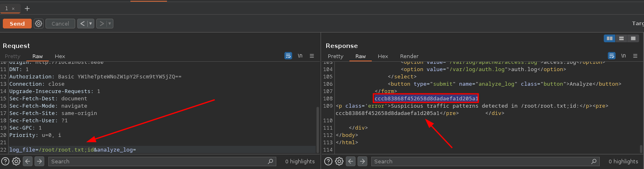Select top-bottom layout view icon
644x169 pixels.
pos(621,38)
